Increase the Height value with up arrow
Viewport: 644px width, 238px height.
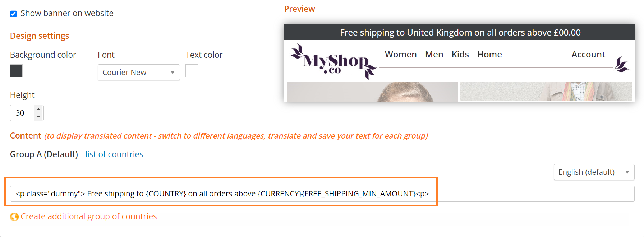tap(38, 109)
